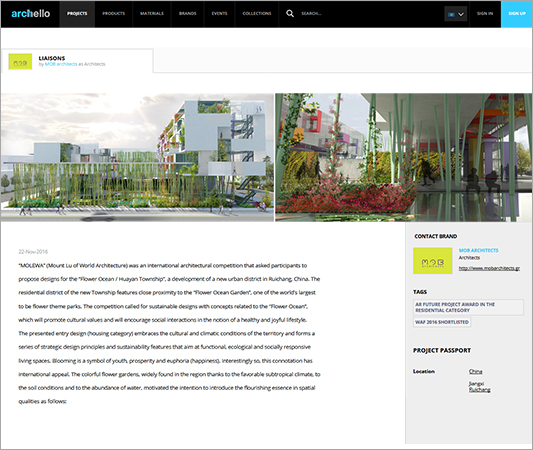View the building exterior rendering image
The image size is (533, 450).
tap(137, 157)
